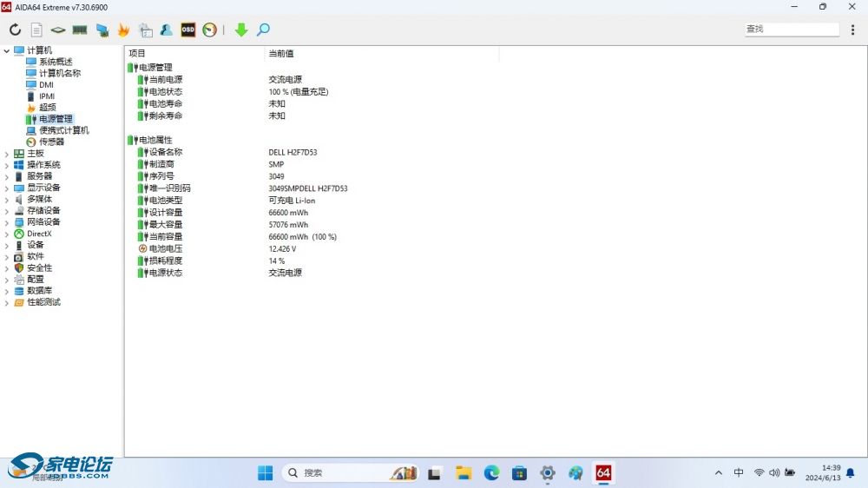Click the AIDA64 taskbar icon
The image size is (868, 488).
click(x=603, y=472)
